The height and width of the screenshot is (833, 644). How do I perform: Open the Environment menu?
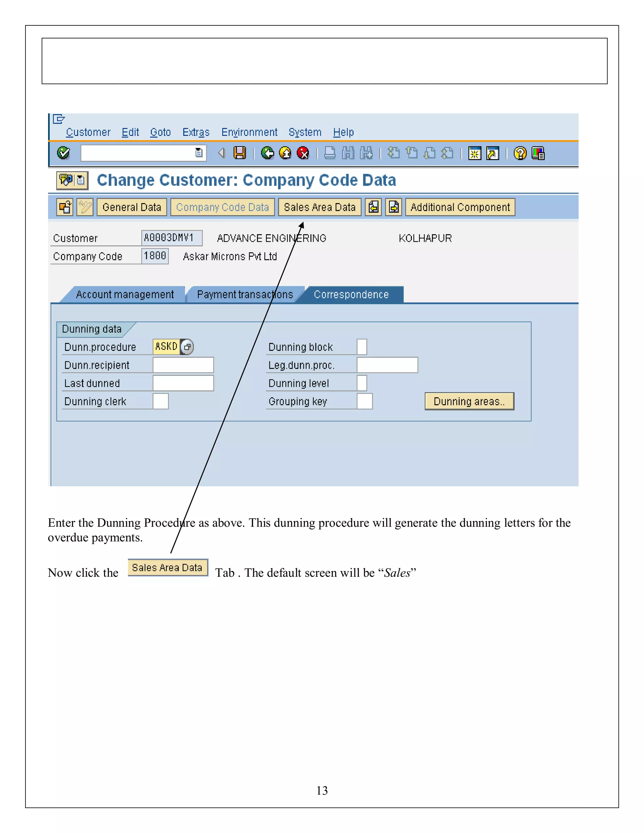[x=249, y=132]
